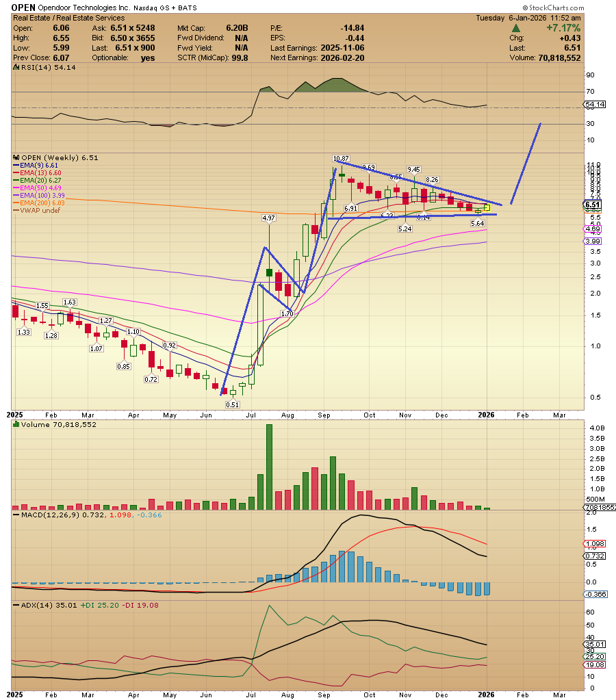Click the -DI 19.08 axis tag

(595, 664)
